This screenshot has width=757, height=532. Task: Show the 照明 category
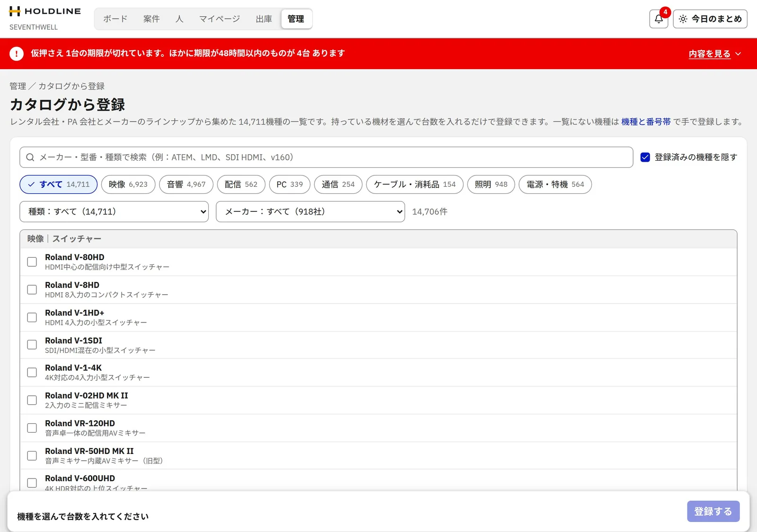[x=491, y=184]
